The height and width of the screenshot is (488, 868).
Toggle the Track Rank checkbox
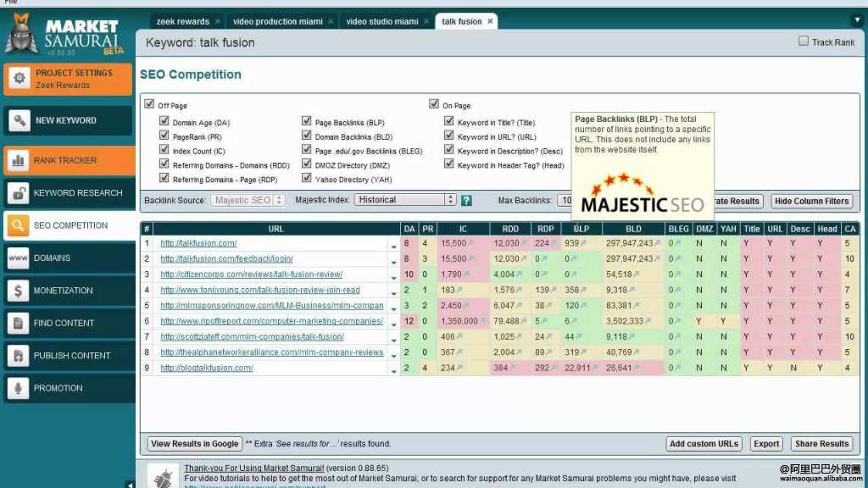804,42
